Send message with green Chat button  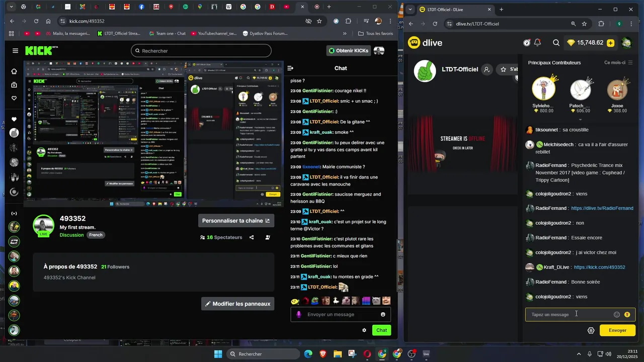click(x=382, y=330)
